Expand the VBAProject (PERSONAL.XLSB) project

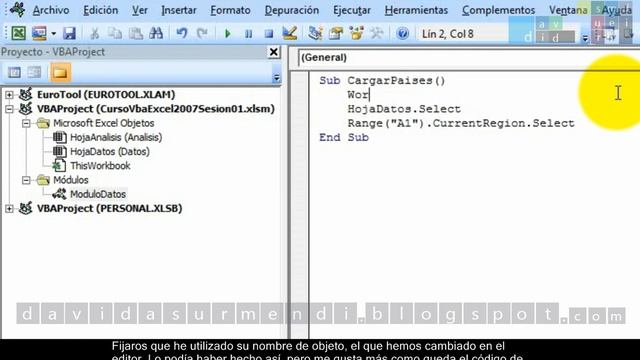pyautogui.click(x=9, y=209)
